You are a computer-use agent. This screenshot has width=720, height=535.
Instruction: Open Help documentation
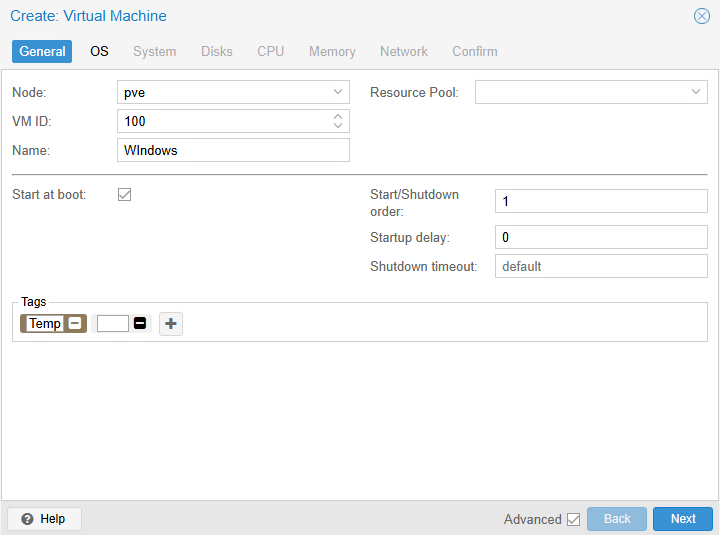tap(44, 519)
